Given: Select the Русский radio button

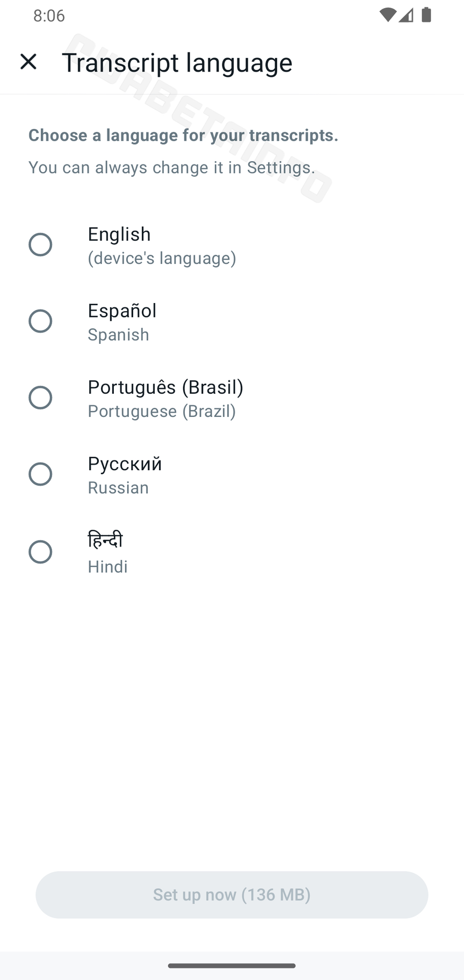Looking at the screenshot, I should (40, 474).
